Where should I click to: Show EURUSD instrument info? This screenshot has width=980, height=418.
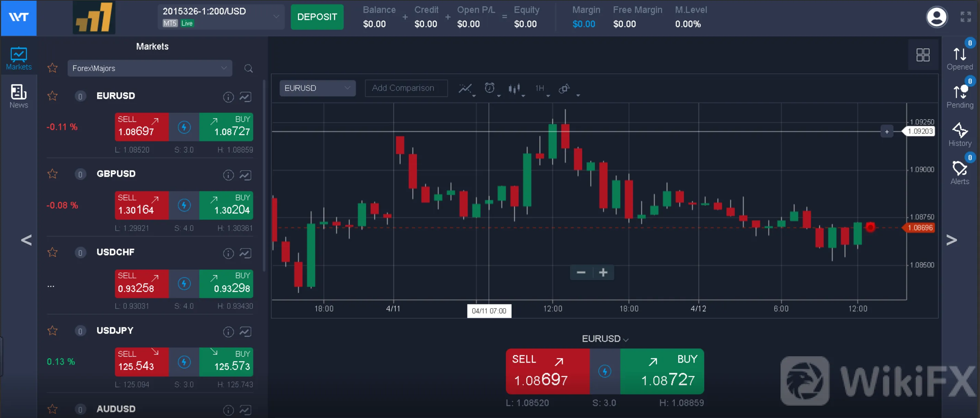click(x=228, y=97)
